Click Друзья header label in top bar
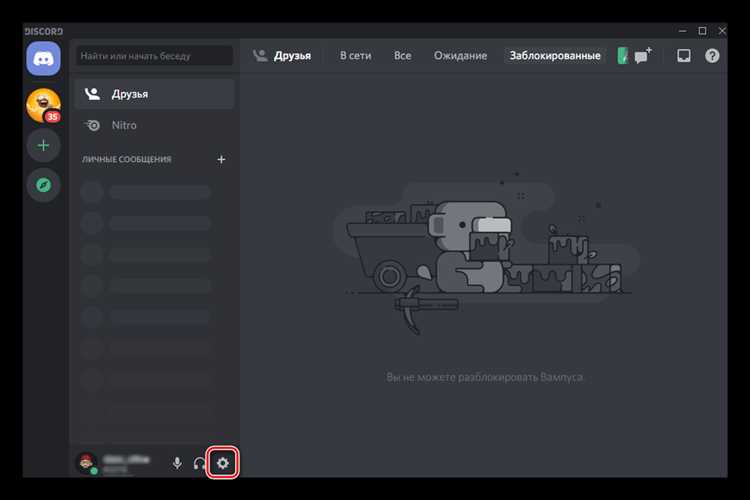 click(292, 56)
